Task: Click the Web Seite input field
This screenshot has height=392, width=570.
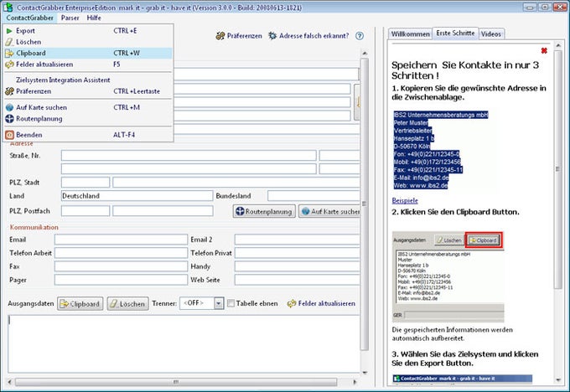Action: (x=298, y=280)
